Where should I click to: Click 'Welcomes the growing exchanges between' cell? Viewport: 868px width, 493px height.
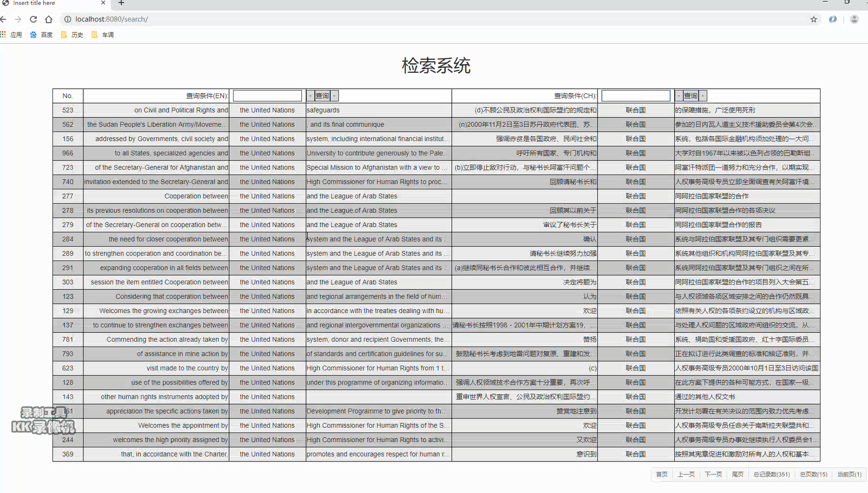(x=156, y=311)
